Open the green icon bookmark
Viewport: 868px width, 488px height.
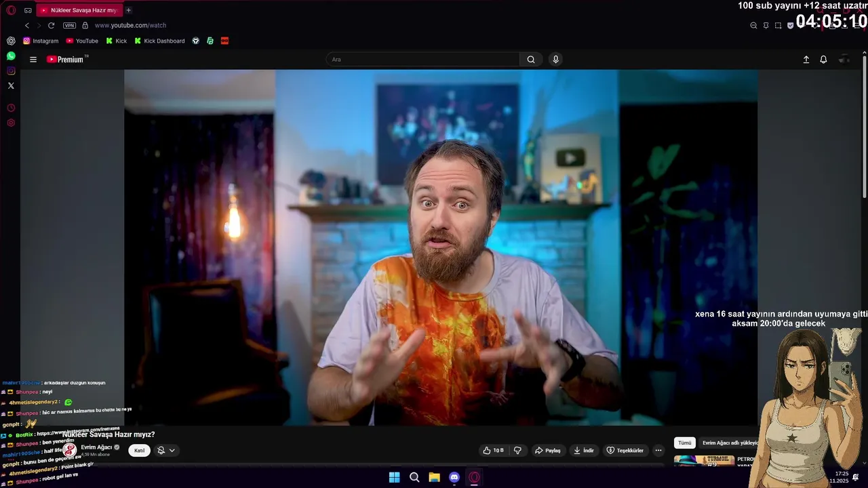pyautogui.click(x=210, y=41)
